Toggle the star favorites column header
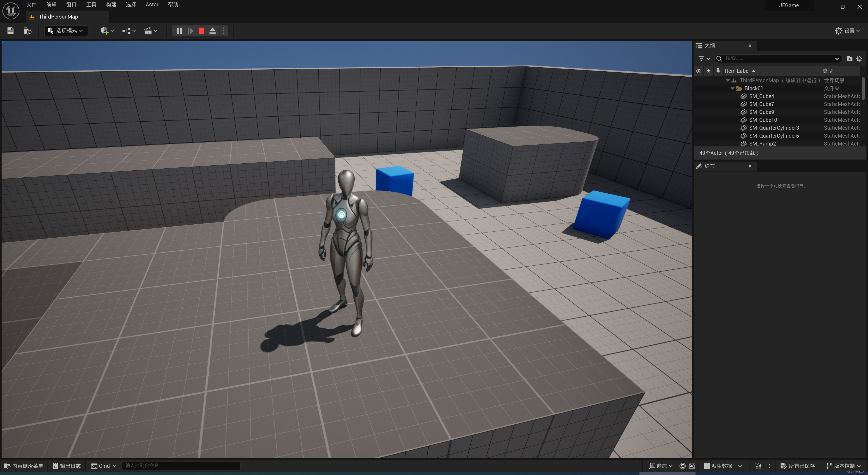 708,71
